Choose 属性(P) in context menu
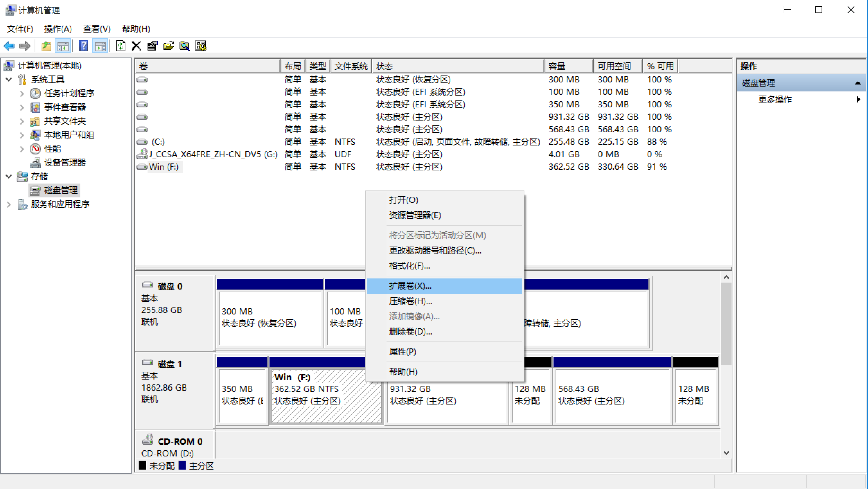Screen dimensions: 868x489 (x=444, y=352)
